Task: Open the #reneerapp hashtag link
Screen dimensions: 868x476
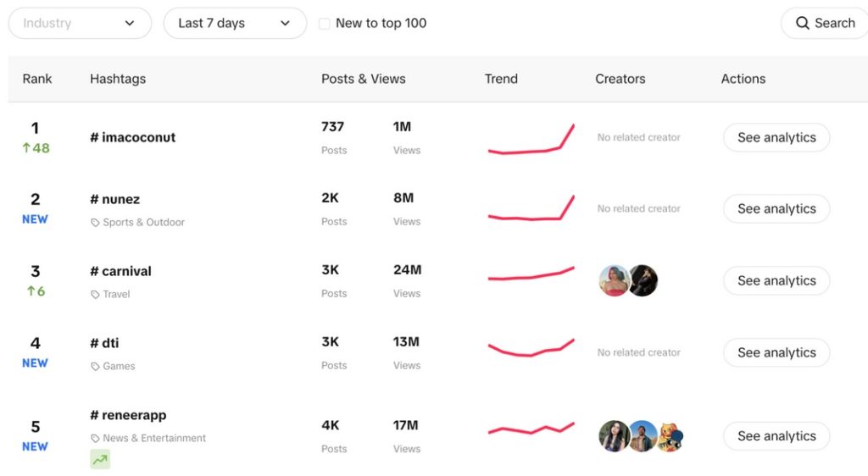Action: click(x=128, y=415)
